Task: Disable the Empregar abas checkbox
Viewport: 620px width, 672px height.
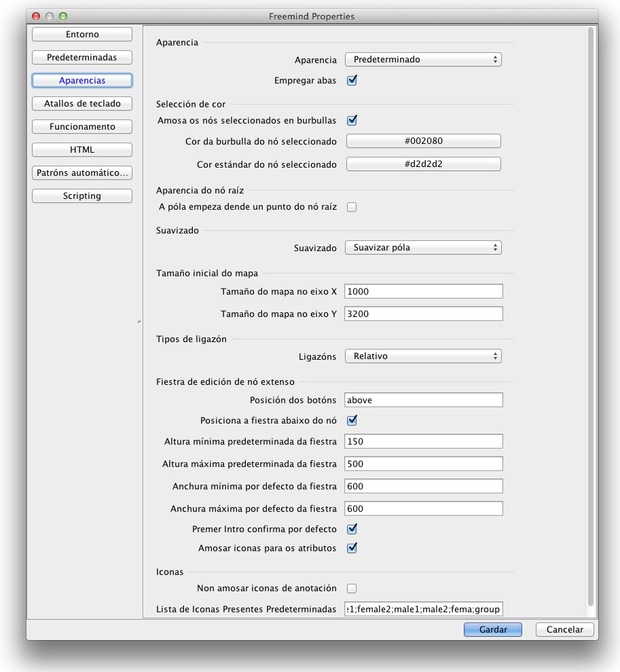Action: (x=351, y=79)
